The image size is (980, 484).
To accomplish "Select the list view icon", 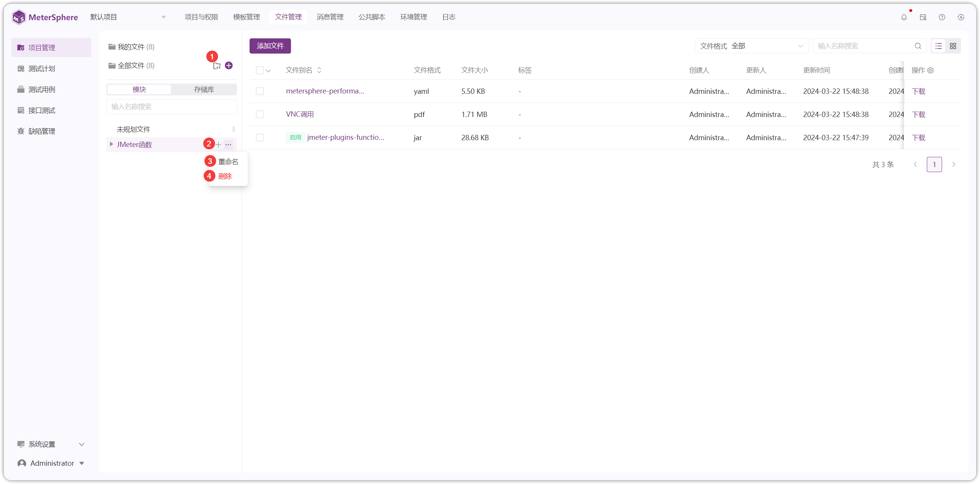I will (x=939, y=46).
